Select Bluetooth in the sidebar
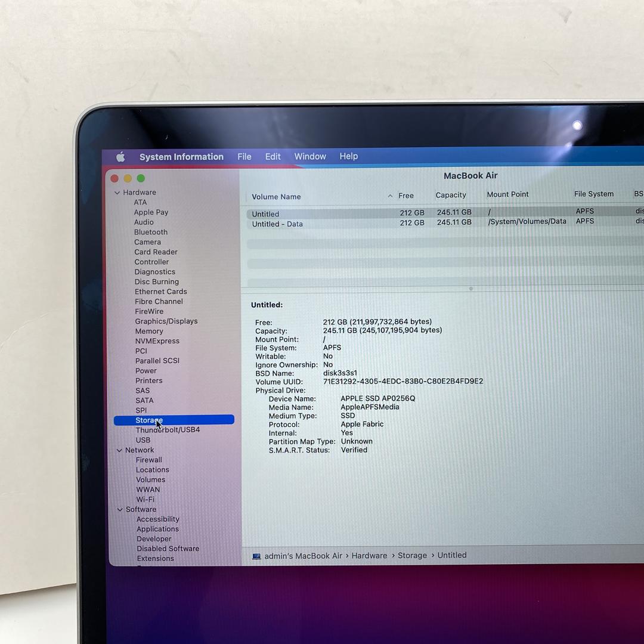This screenshot has width=644, height=644. (151, 232)
